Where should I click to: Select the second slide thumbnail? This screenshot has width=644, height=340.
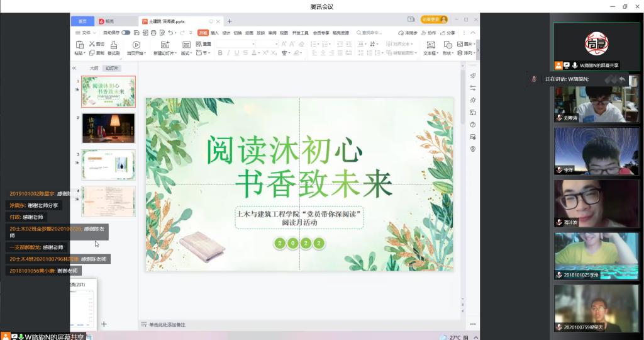pos(108,128)
